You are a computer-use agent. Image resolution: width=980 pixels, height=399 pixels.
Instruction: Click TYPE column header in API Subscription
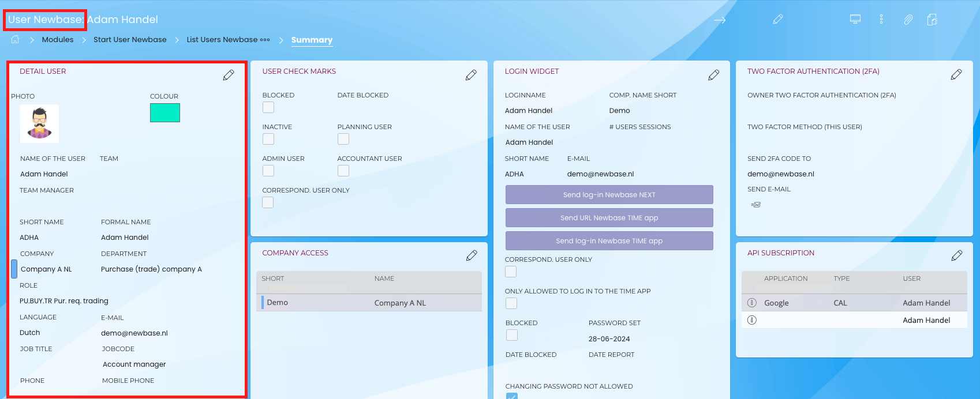841,278
